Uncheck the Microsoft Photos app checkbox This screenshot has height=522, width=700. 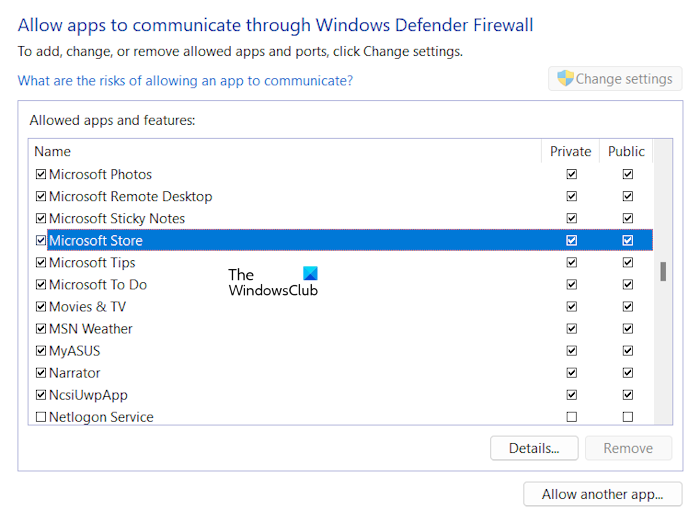click(41, 174)
